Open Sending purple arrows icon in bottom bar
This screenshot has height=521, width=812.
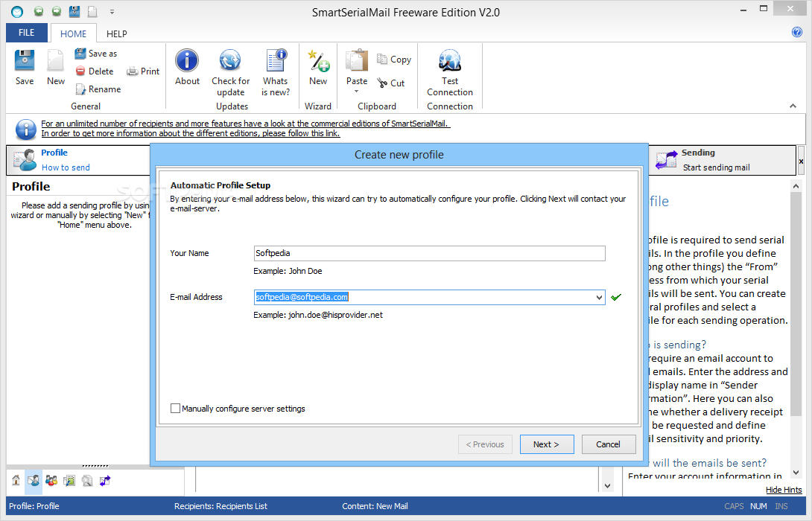pos(105,480)
